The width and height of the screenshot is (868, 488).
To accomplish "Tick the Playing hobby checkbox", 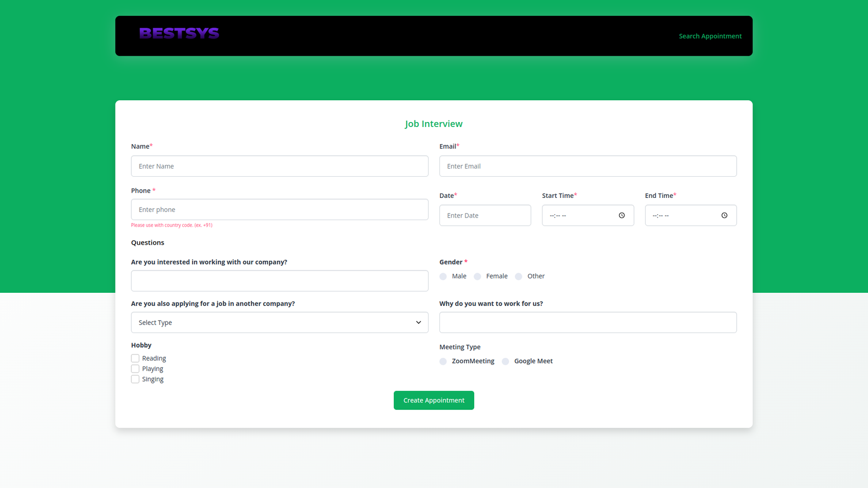I will point(135,369).
